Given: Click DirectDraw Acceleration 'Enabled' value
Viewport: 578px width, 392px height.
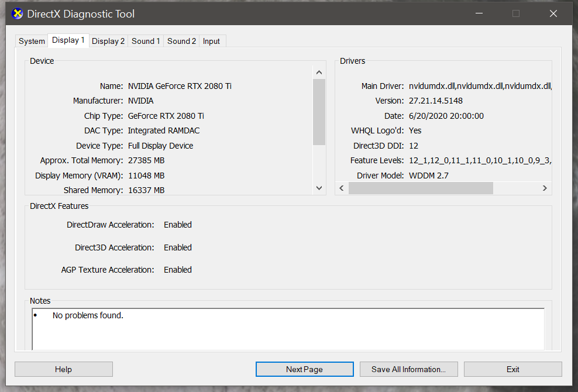Looking at the screenshot, I should [178, 225].
